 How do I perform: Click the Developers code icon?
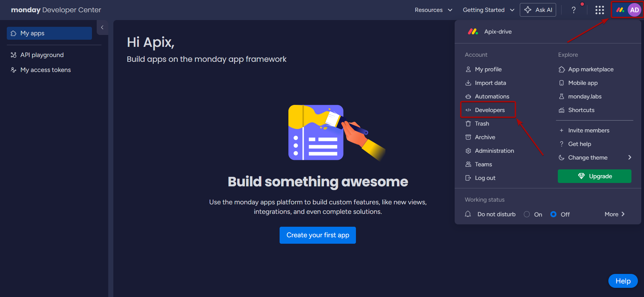pos(468,110)
